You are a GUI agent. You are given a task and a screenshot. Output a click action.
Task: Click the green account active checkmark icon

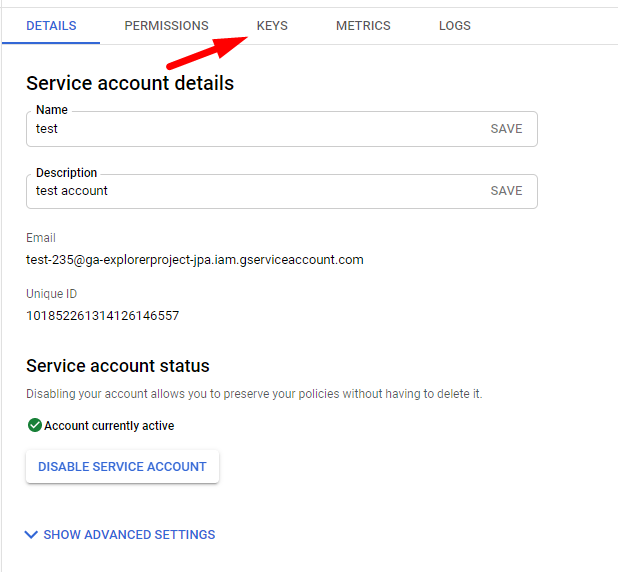[34, 425]
